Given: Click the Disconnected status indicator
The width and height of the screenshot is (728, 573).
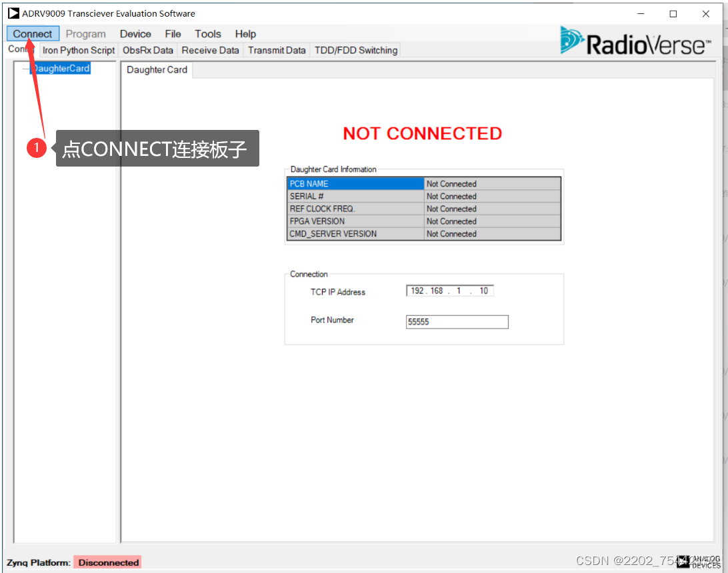Looking at the screenshot, I should pyautogui.click(x=108, y=562).
